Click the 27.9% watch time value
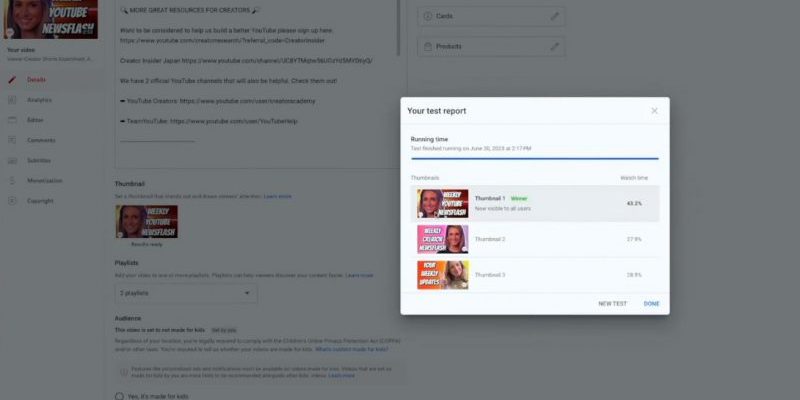The height and width of the screenshot is (400, 800). pos(634,239)
